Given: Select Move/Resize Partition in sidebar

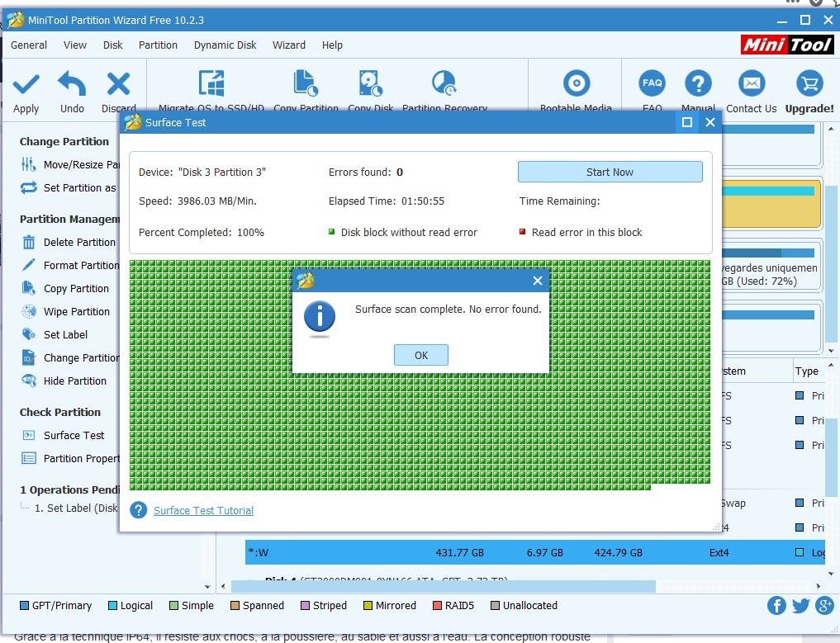Looking at the screenshot, I should (x=69, y=164).
